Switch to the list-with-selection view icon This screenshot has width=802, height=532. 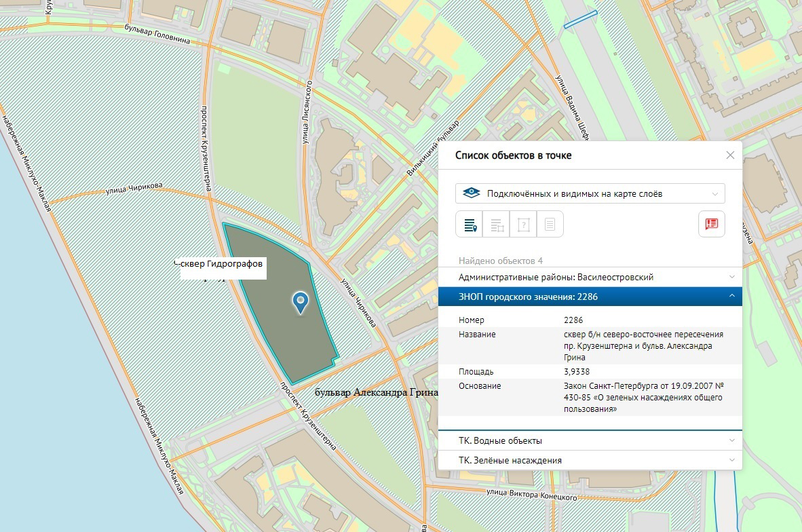(x=496, y=224)
